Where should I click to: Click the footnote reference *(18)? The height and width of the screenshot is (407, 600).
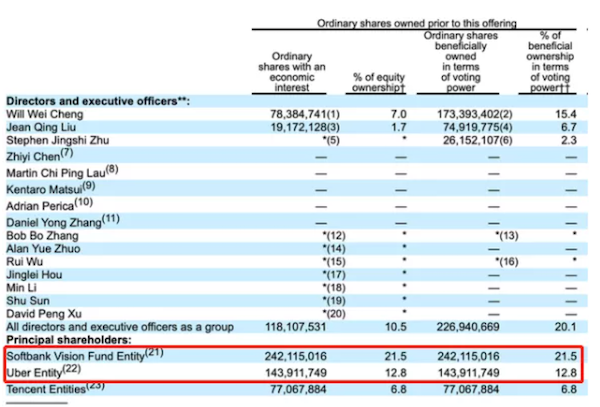coord(334,288)
